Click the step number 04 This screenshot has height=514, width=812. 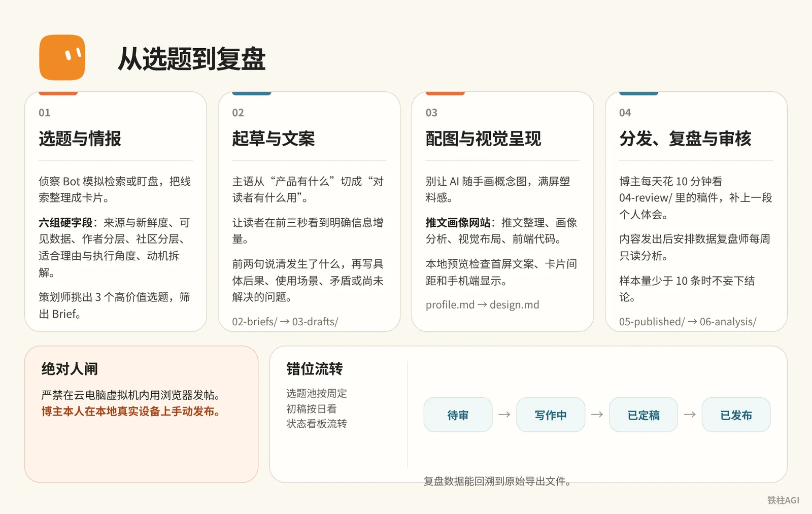click(x=625, y=113)
